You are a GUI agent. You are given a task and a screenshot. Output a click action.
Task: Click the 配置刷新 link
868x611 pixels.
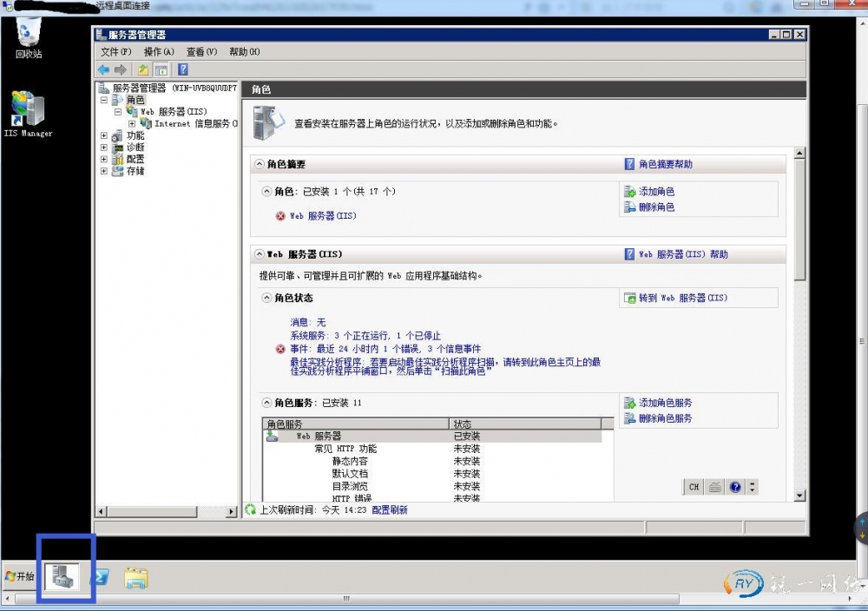(x=390, y=510)
